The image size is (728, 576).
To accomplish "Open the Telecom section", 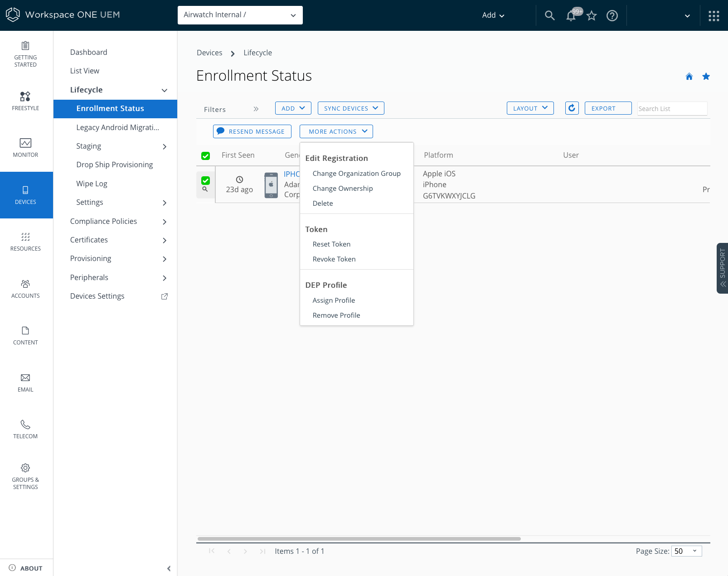I will point(25,430).
